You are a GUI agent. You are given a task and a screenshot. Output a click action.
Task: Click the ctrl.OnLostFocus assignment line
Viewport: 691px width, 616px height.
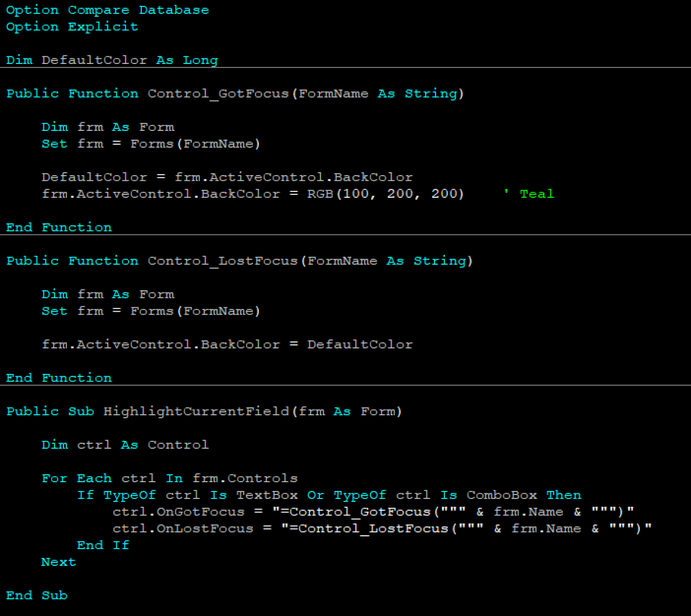(382, 529)
